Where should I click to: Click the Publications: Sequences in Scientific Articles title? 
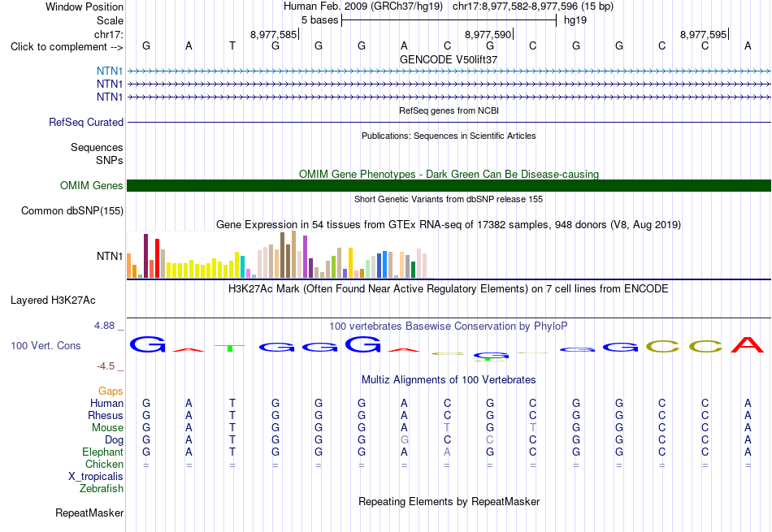[449, 136]
